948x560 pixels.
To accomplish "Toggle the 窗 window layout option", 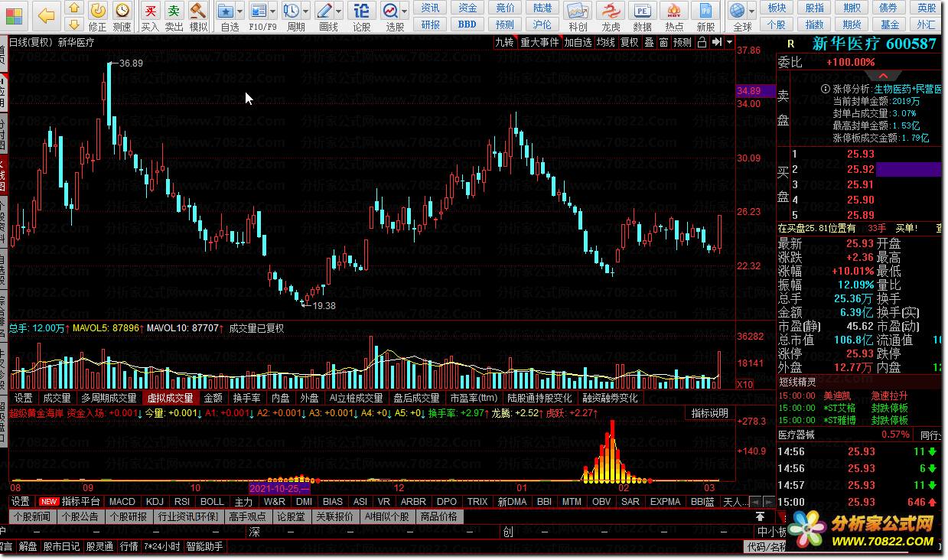I will pos(663,43).
